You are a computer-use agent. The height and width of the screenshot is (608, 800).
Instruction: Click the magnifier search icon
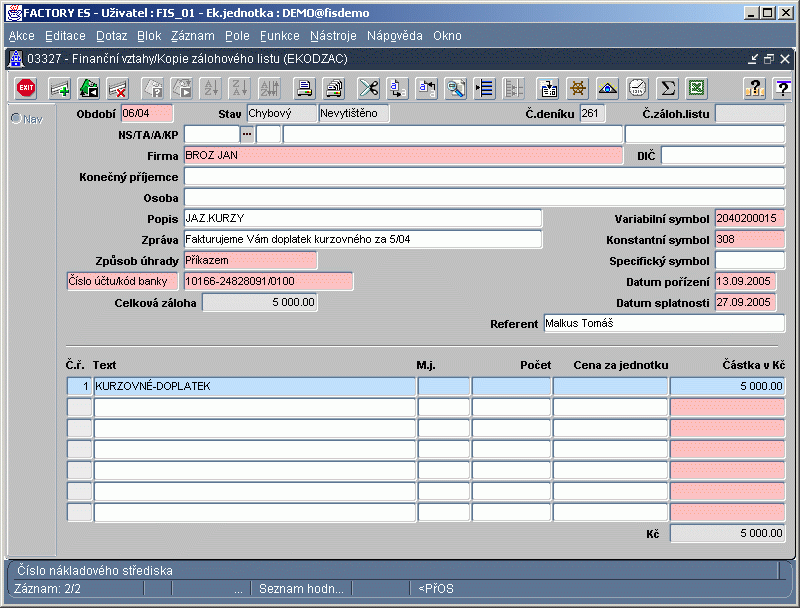[456, 88]
